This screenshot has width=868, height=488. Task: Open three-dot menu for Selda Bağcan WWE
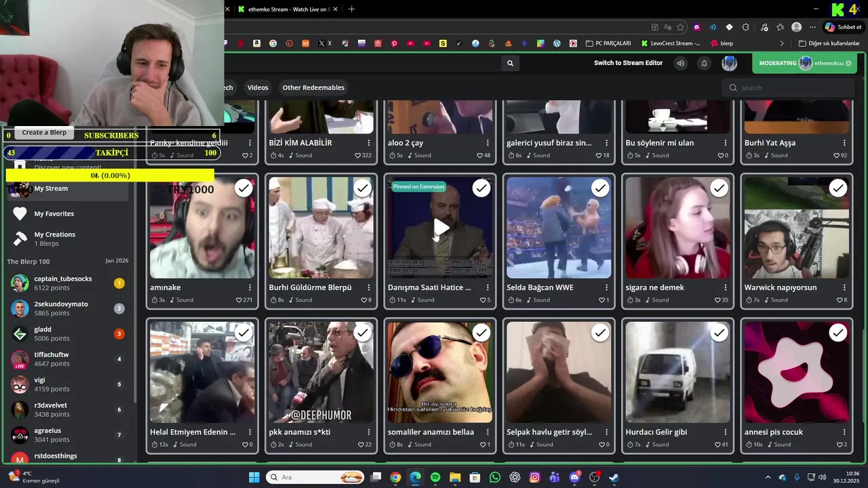pos(606,287)
